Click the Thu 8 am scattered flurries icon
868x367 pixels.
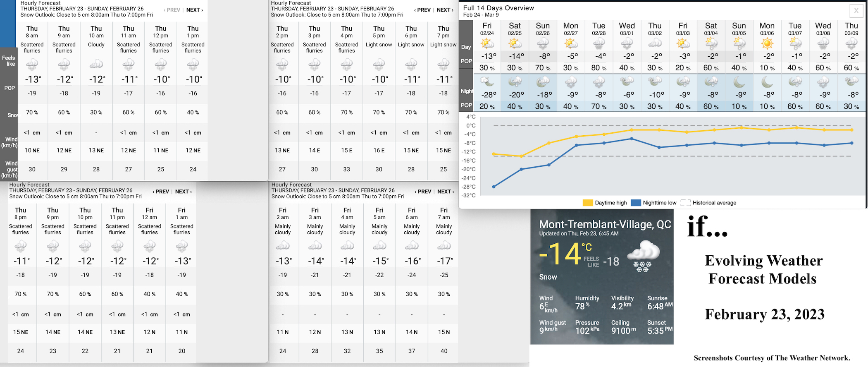coord(32,64)
